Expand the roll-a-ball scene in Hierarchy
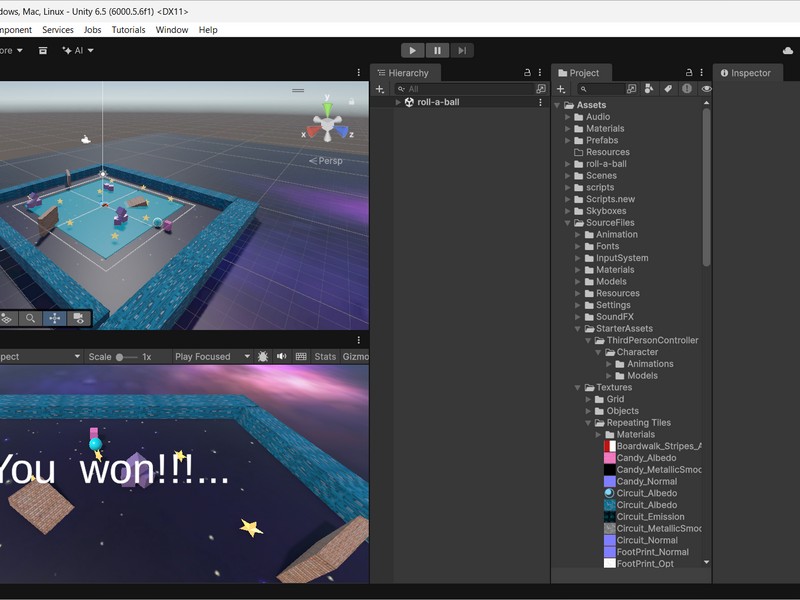The image size is (800, 600). [x=398, y=102]
